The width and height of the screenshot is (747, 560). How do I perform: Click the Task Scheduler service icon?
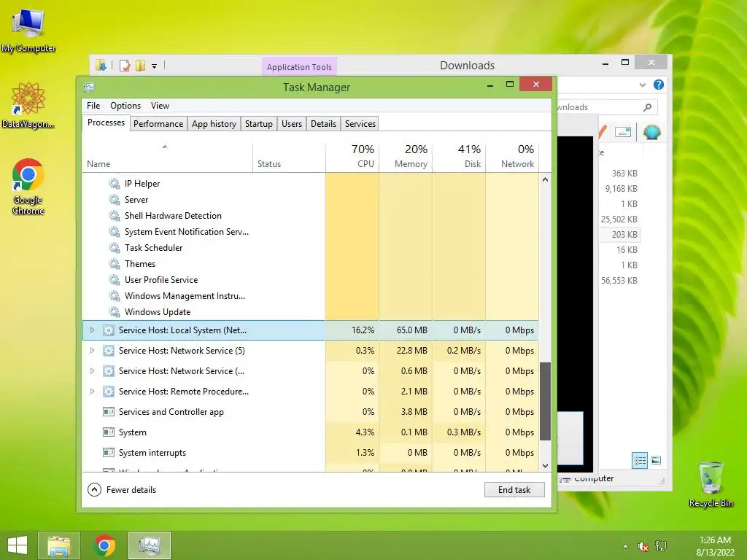coord(114,248)
